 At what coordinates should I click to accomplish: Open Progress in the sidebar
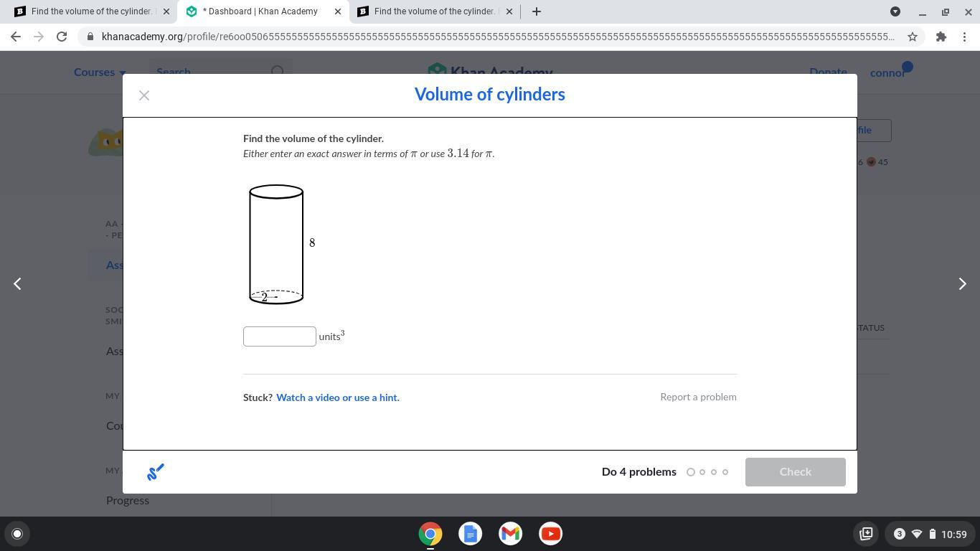pyautogui.click(x=128, y=500)
